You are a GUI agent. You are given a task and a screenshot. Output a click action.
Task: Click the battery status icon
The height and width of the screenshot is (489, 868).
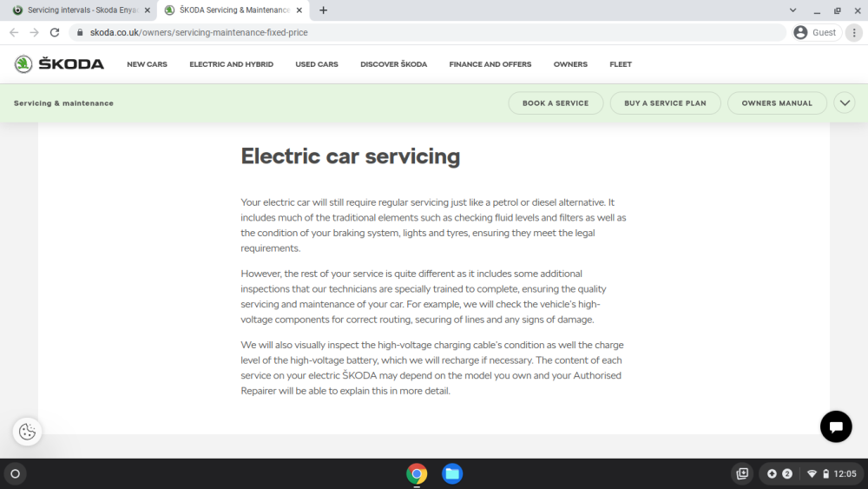826,474
